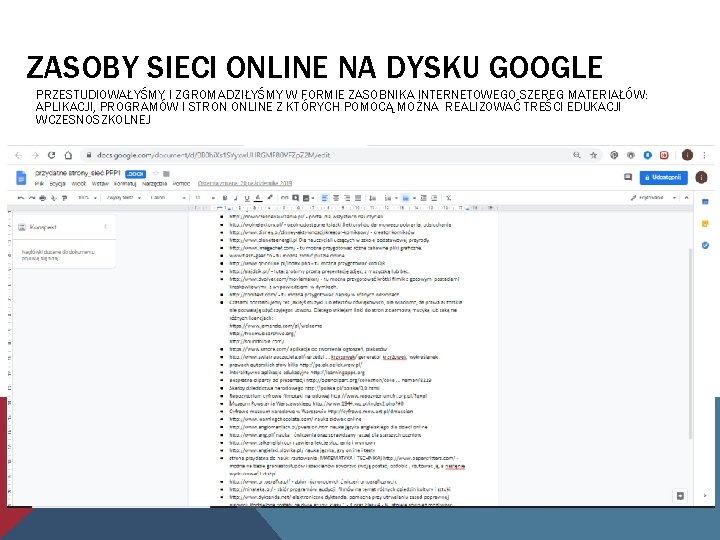
Task: Click the blue Udostępnij share button
Action: tap(664, 177)
